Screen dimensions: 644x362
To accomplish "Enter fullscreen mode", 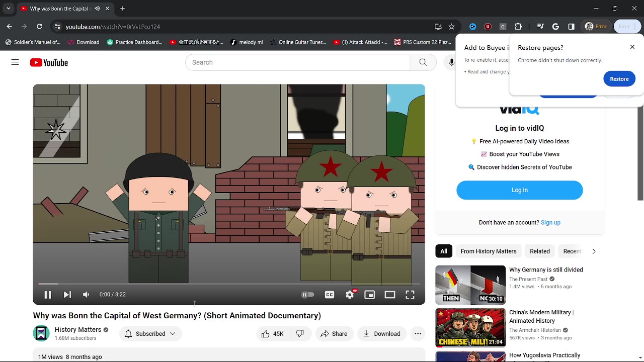I will tap(410, 295).
